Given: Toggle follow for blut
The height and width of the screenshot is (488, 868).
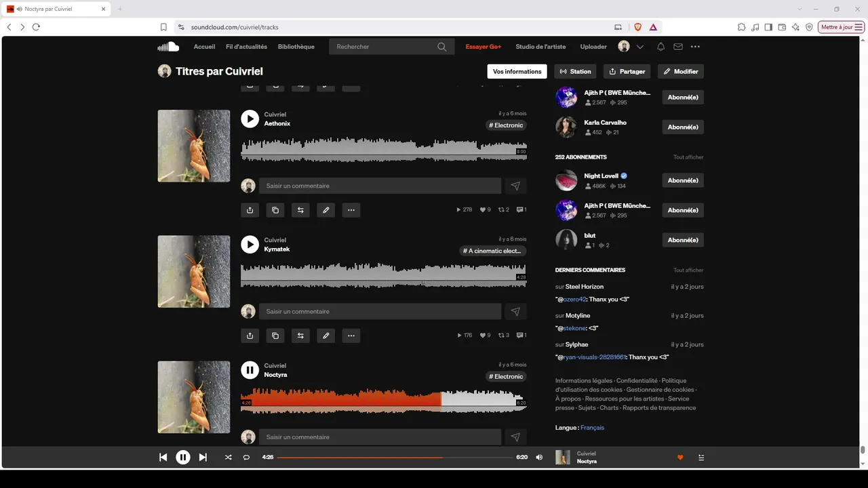Looking at the screenshot, I should pyautogui.click(x=683, y=240).
